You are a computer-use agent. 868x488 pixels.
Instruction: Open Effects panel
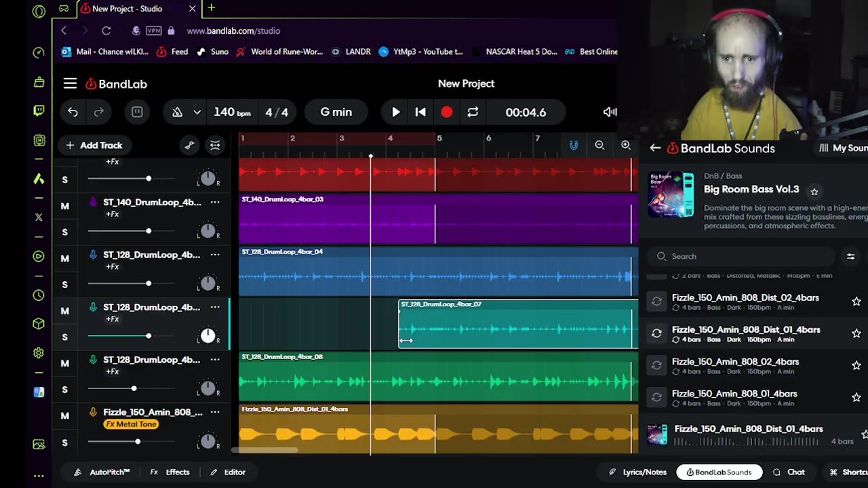tap(170, 472)
